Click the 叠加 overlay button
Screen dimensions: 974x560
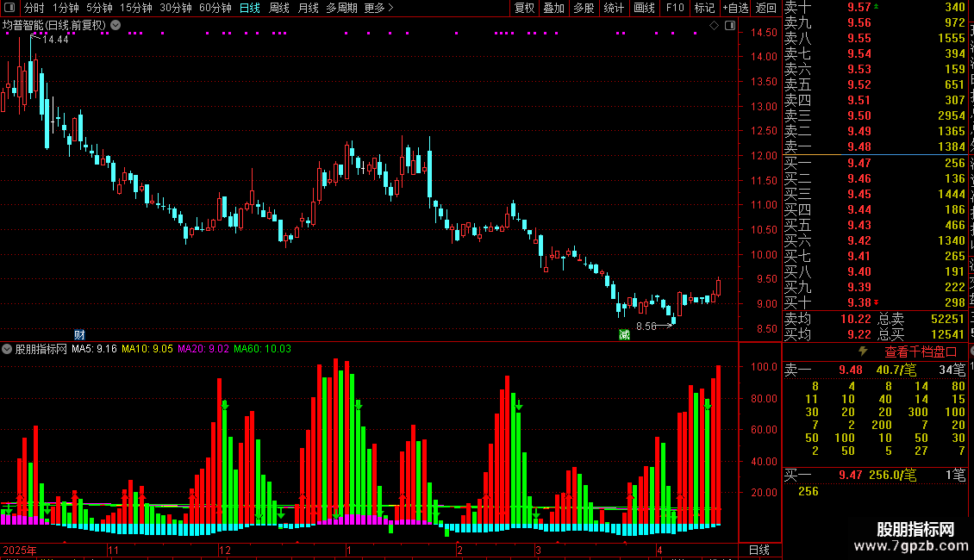pos(553,8)
